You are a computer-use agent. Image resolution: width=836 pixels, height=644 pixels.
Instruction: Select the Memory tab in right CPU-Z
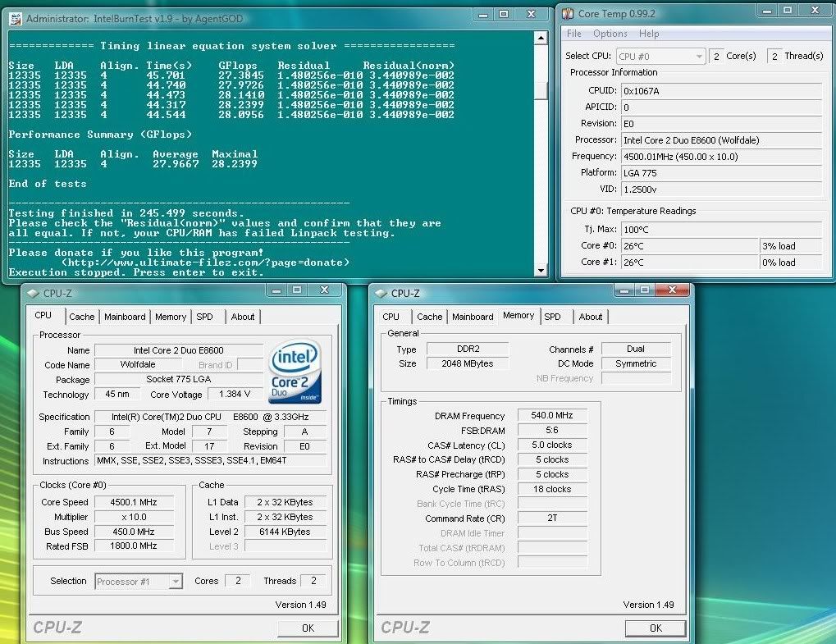click(519, 315)
